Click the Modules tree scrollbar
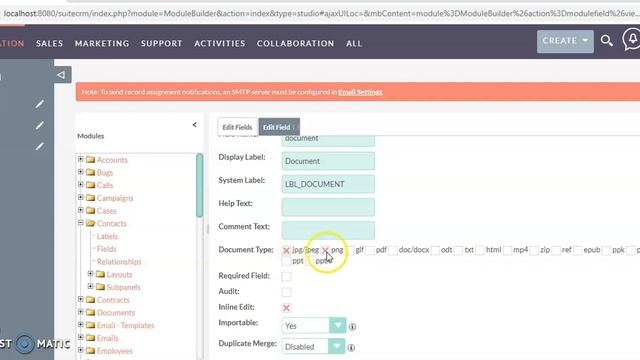The height and width of the screenshot is (360, 640). coord(199,186)
